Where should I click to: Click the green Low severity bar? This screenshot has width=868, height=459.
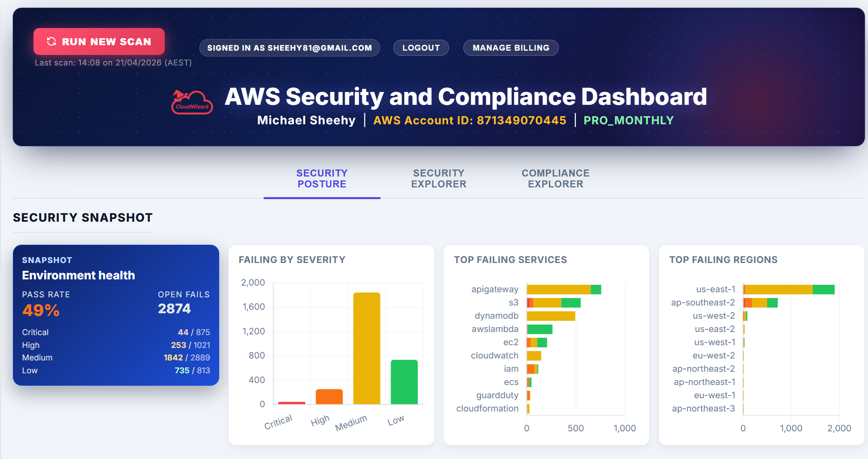tap(404, 382)
